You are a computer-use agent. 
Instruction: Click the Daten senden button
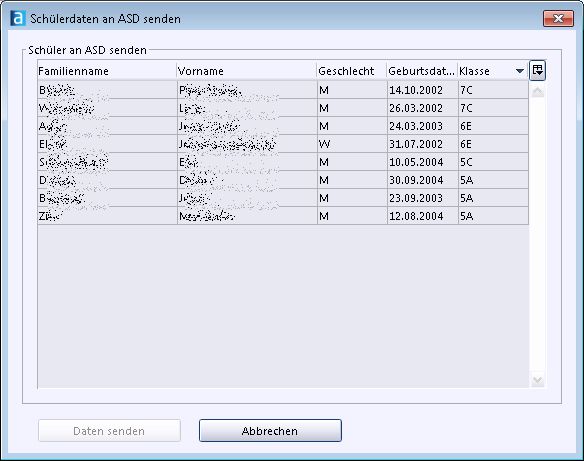click(x=109, y=431)
